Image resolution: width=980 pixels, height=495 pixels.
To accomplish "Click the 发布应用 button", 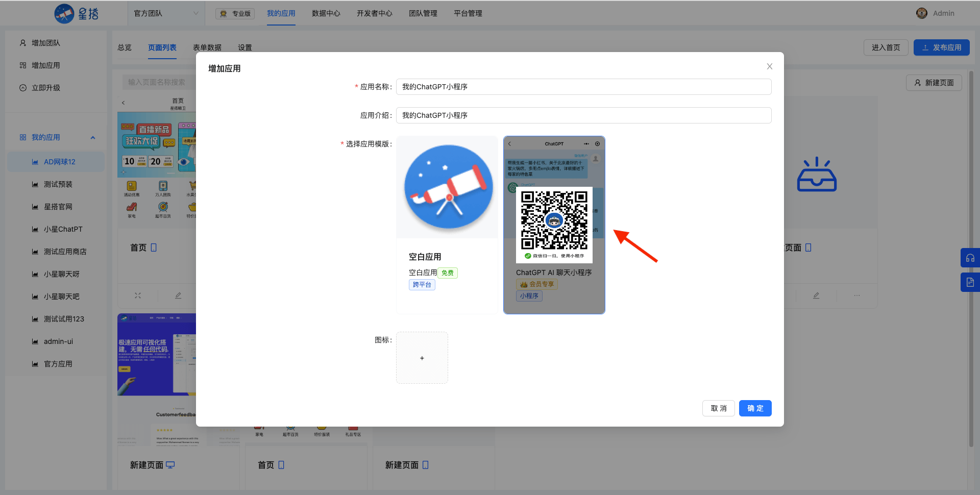I will [x=942, y=47].
